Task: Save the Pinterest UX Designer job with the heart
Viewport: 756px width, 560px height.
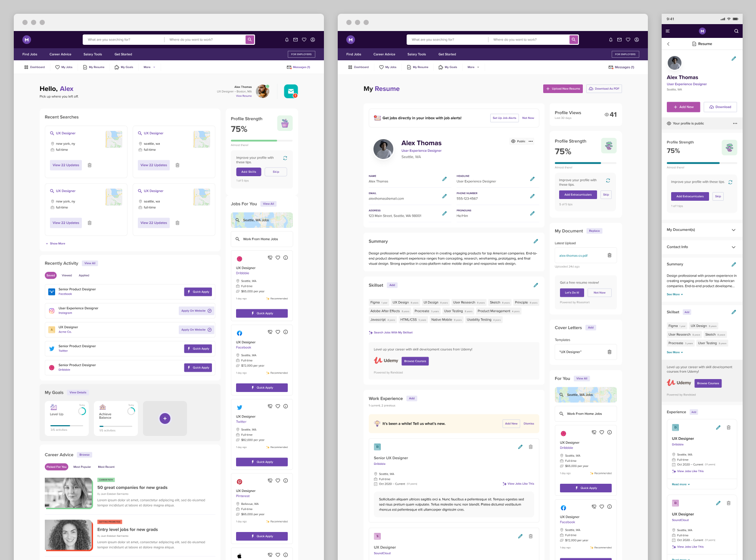Action: (x=278, y=481)
